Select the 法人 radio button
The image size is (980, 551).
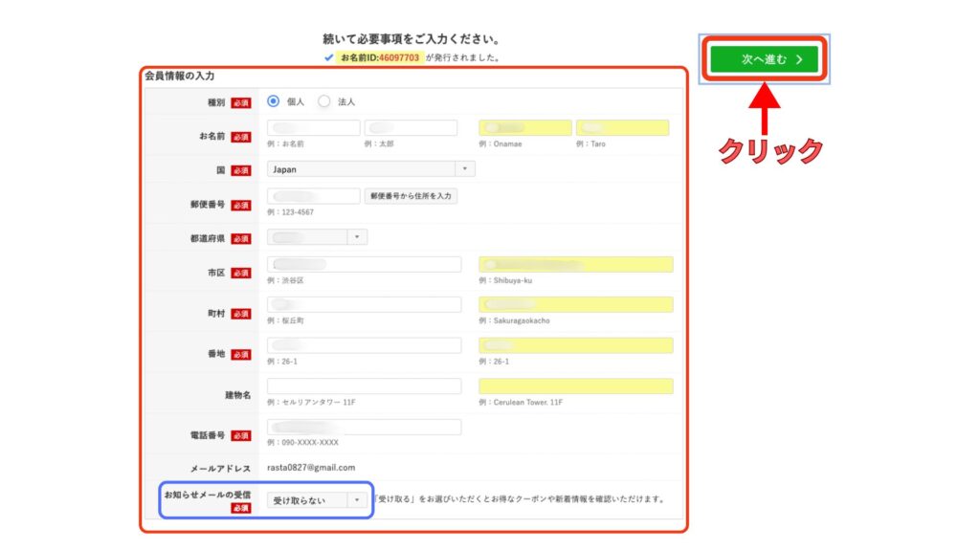[x=324, y=101]
